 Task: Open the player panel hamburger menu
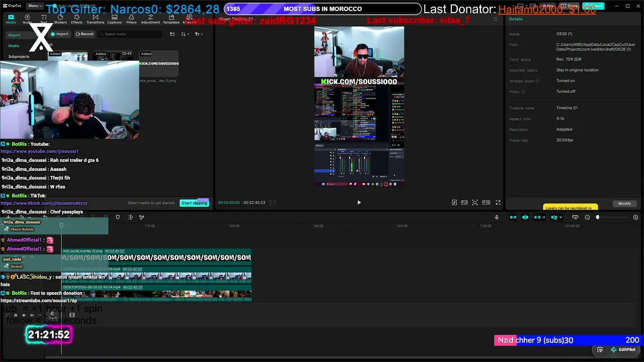click(x=495, y=19)
